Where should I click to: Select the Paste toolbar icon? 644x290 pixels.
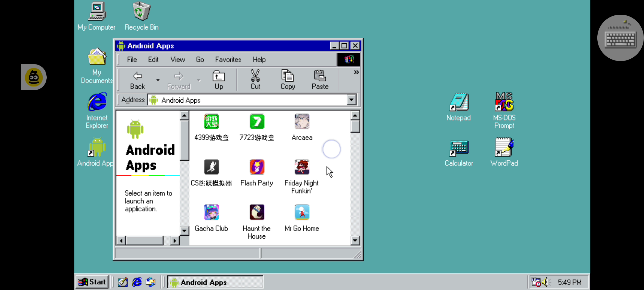point(319,79)
